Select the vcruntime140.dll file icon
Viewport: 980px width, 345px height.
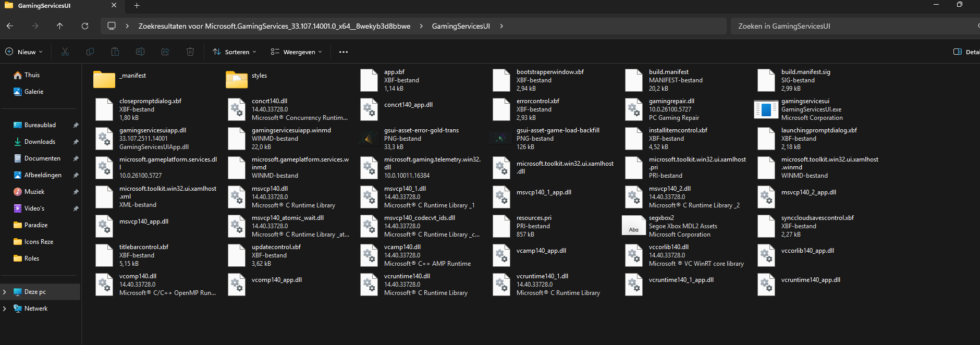369,285
